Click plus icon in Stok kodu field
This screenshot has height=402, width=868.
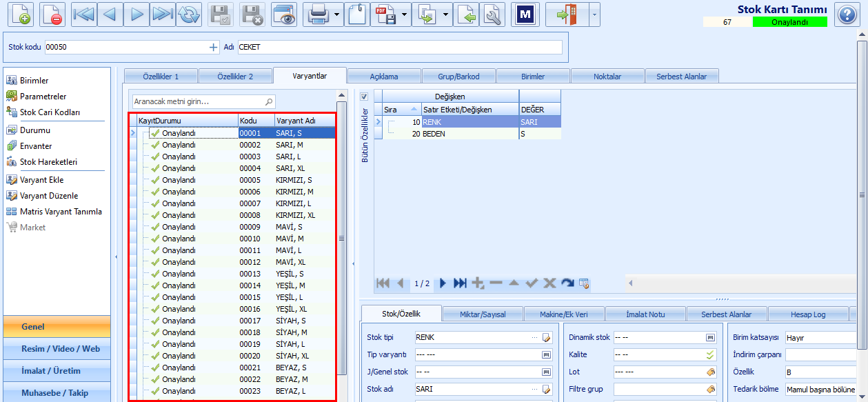pyautogui.click(x=213, y=47)
